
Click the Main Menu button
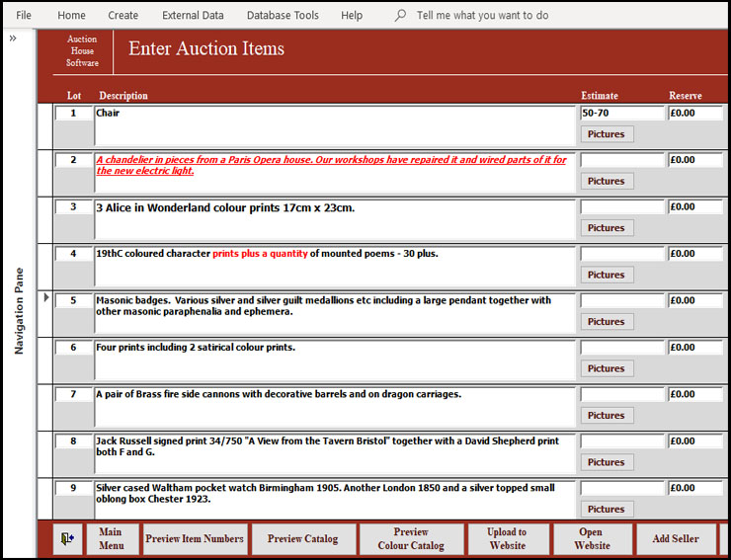tap(112, 539)
